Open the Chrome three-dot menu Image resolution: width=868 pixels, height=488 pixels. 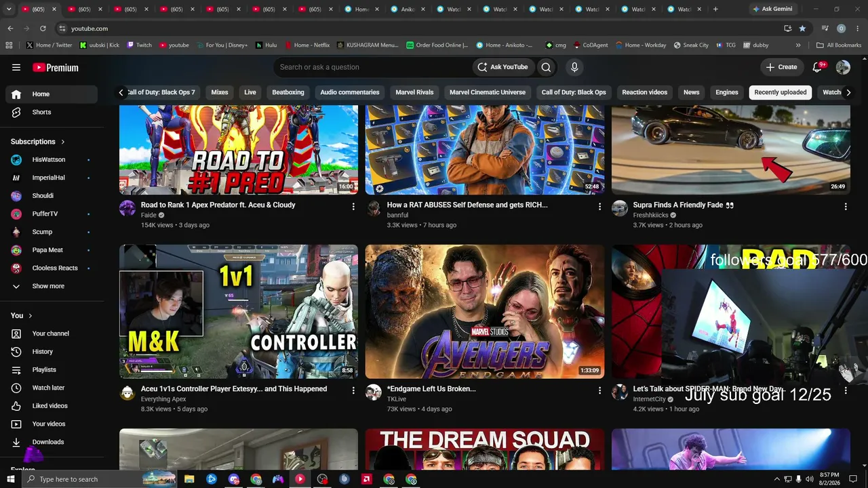(857, 28)
